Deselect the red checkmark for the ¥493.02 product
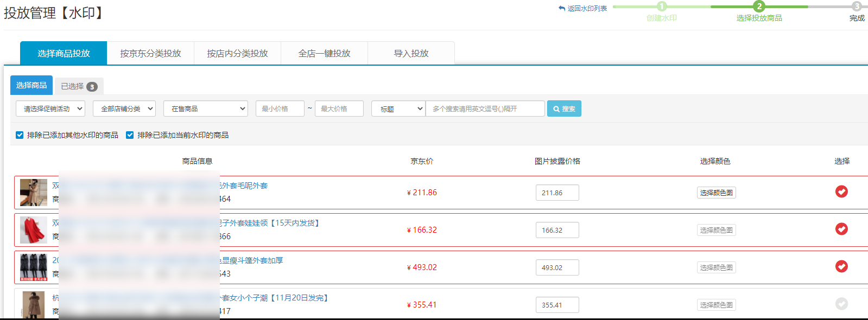The image size is (868, 320). click(841, 266)
